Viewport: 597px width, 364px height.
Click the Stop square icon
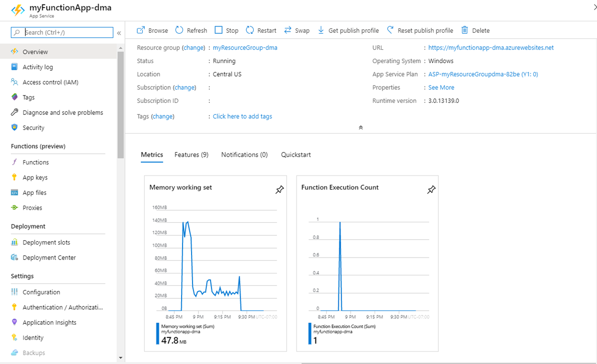[218, 30]
